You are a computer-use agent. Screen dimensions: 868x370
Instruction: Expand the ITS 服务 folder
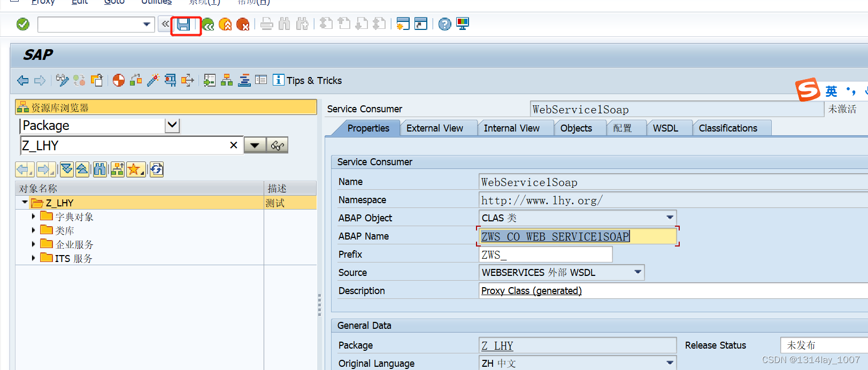coord(33,258)
